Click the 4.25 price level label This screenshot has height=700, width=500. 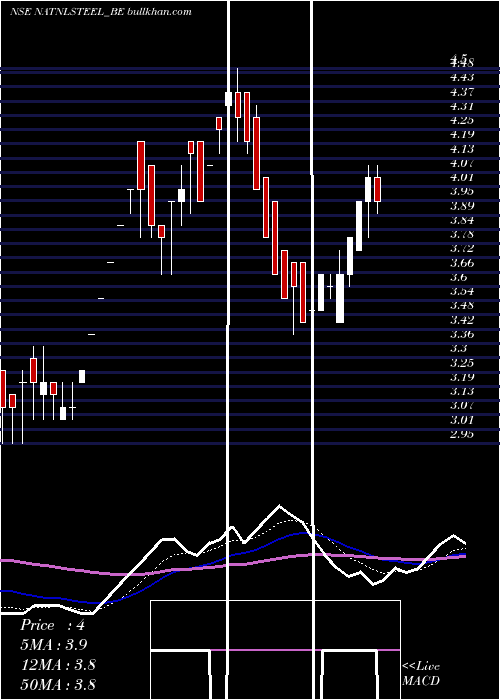pos(462,120)
